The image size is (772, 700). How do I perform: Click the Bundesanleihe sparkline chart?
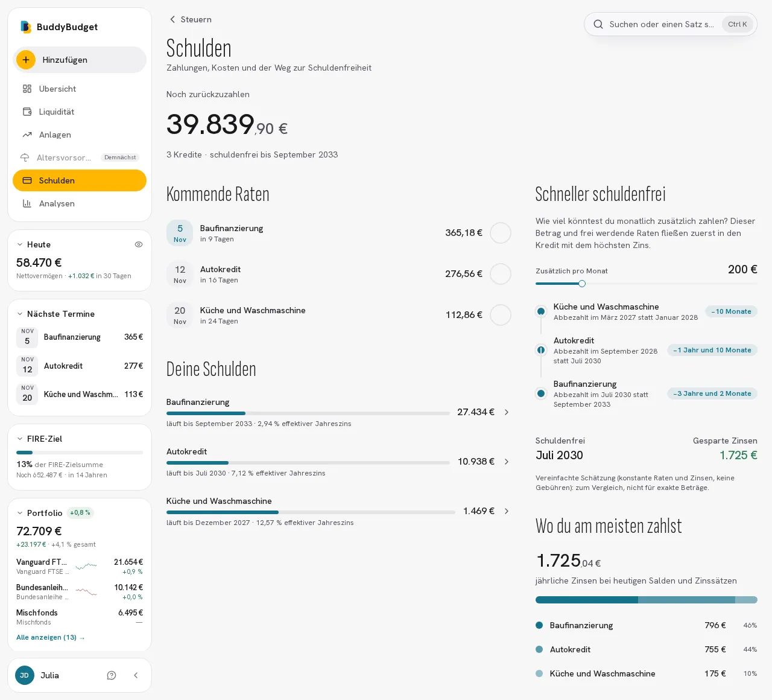[86, 591]
